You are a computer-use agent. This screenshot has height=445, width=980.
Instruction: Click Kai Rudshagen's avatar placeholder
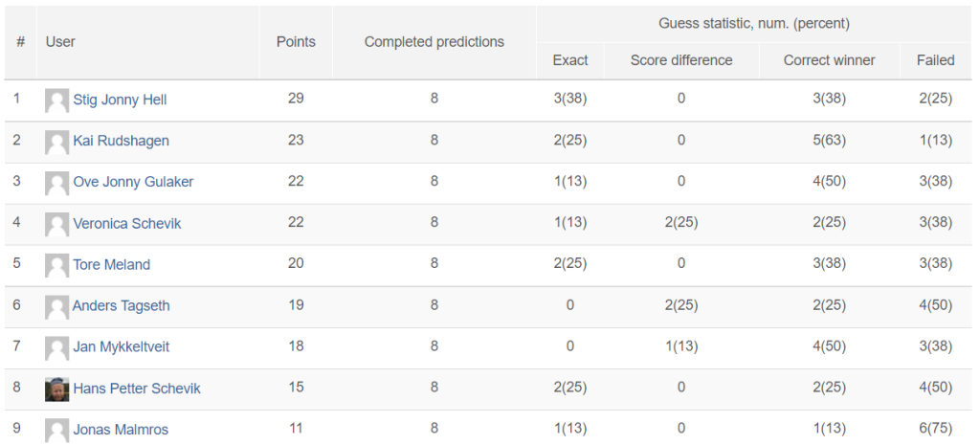[x=56, y=142]
